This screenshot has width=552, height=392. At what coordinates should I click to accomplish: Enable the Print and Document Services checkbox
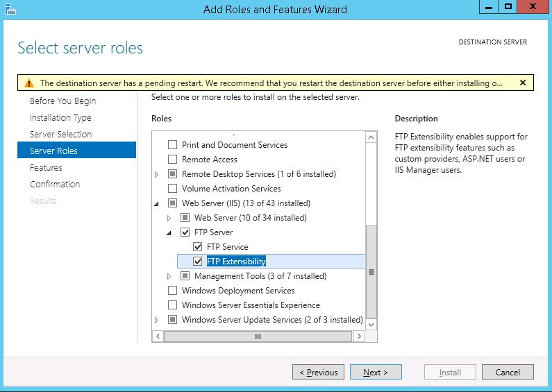click(173, 145)
